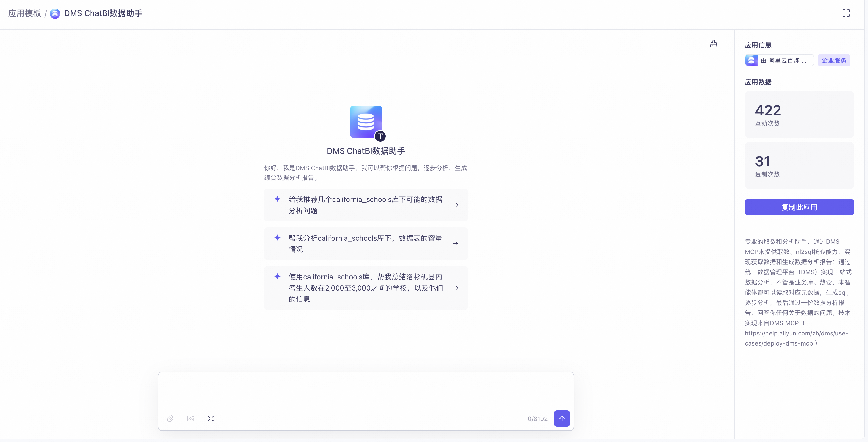Viewport: 868px width, 442px height.
Task: Open arrow for Los Angeles schools prompt
Action: pos(456,288)
